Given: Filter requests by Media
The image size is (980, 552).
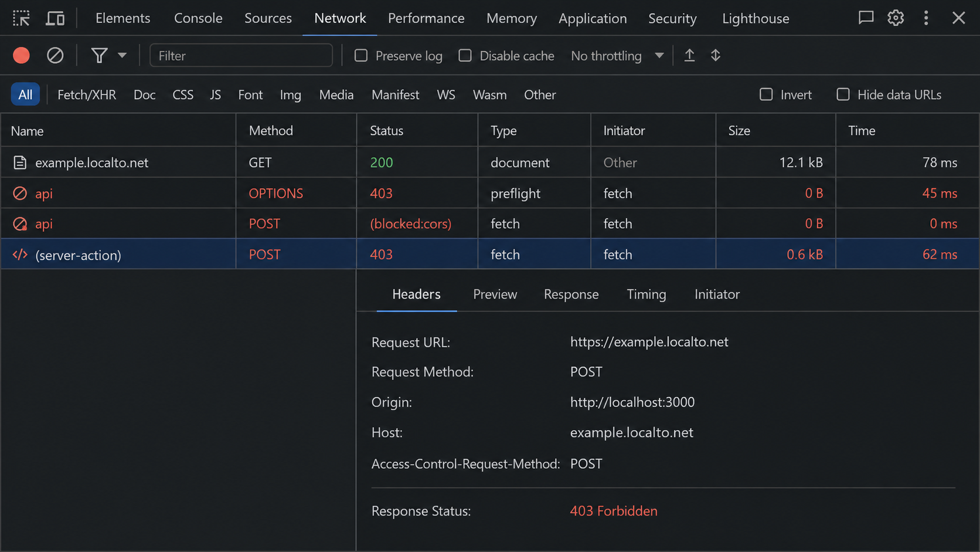Looking at the screenshot, I should click(336, 94).
